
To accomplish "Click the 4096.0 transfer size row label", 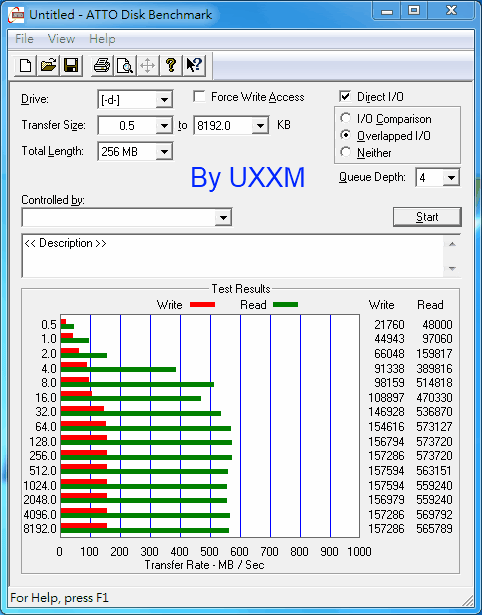I will point(40,514).
